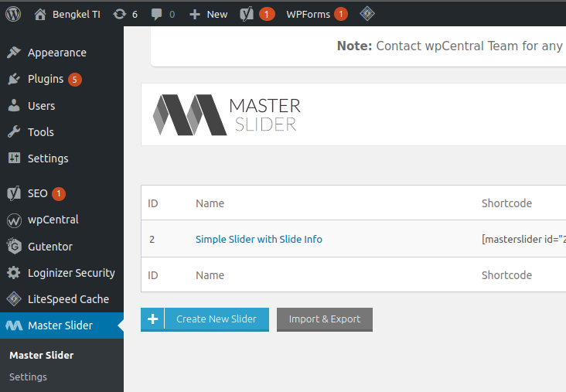Open the comments bubble icon
This screenshot has width=566, height=392.
click(156, 15)
